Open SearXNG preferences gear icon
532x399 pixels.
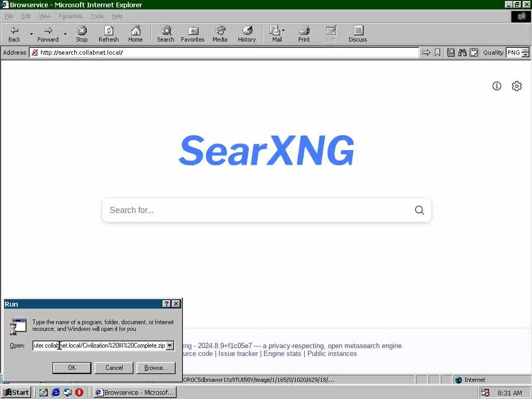point(517,86)
